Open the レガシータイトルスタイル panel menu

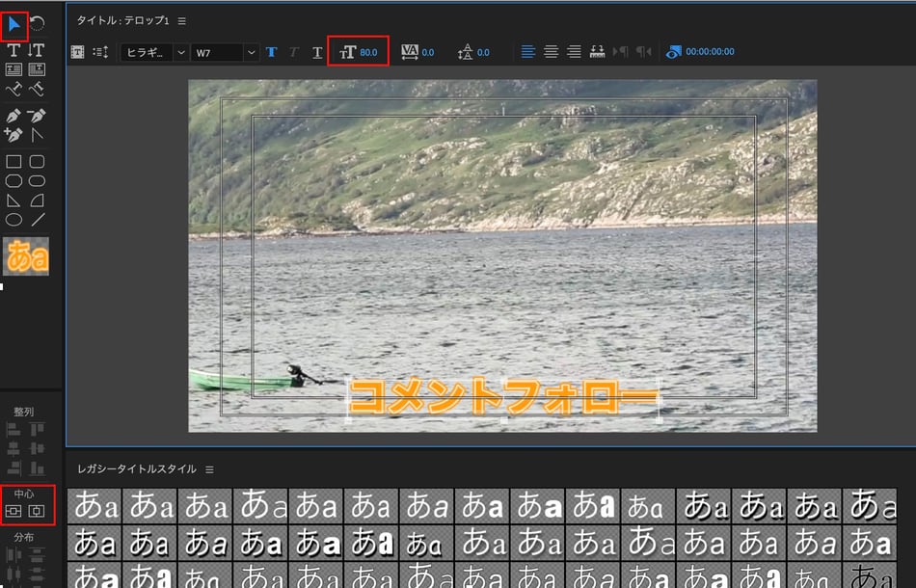209,469
